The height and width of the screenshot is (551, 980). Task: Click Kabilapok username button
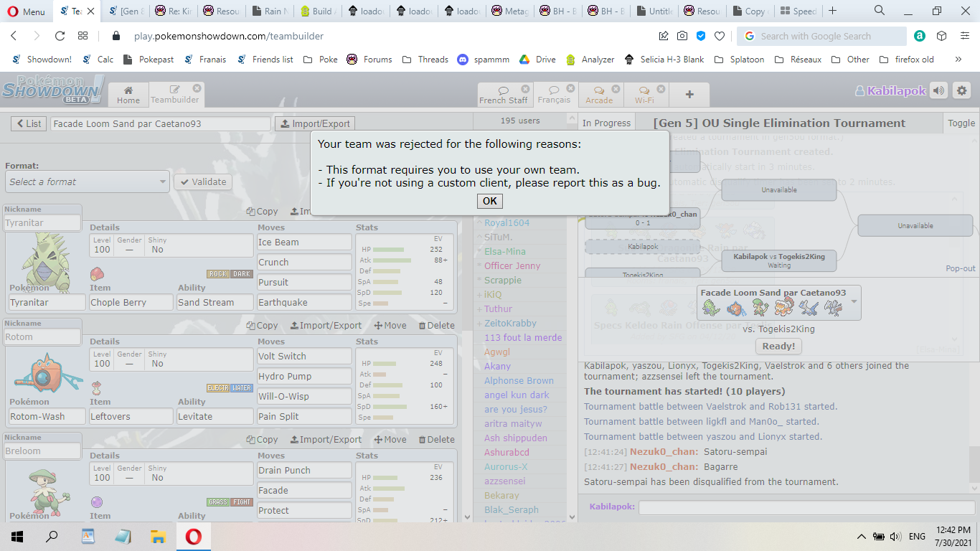click(890, 91)
